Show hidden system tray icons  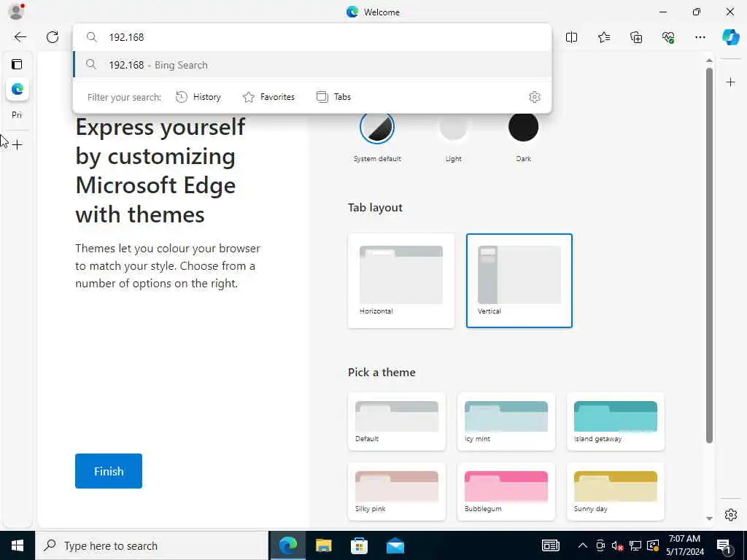[583, 545]
